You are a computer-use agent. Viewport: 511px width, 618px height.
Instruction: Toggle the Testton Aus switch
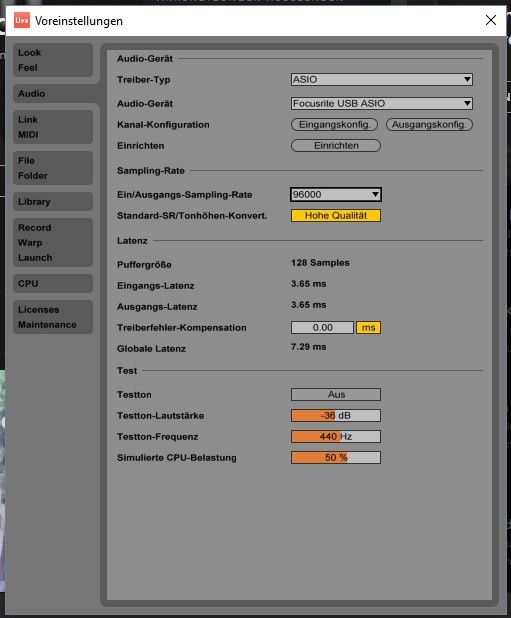click(x=336, y=395)
